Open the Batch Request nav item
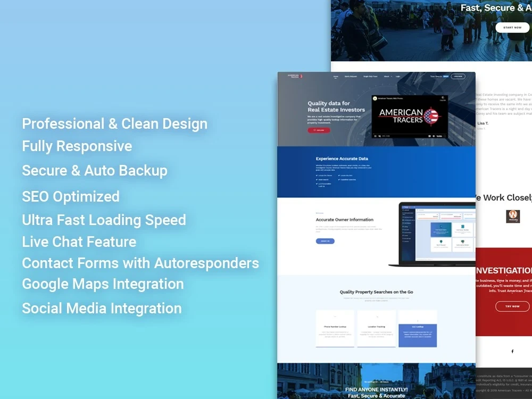This screenshot has height=399, width=532. click(351, 76)
